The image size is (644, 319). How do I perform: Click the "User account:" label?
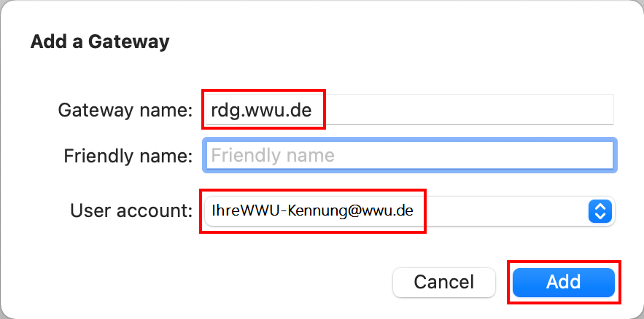(131, 211)
